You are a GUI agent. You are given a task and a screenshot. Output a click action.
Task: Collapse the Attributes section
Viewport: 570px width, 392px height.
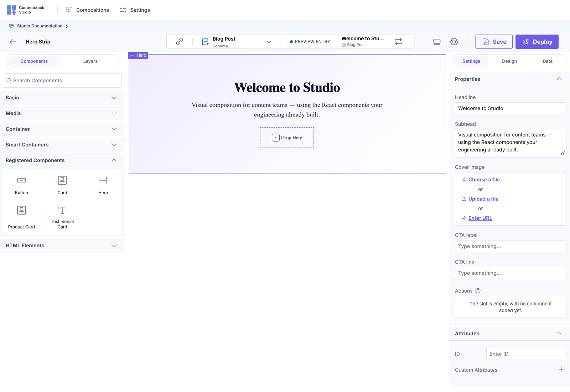[x=559, y=333]
